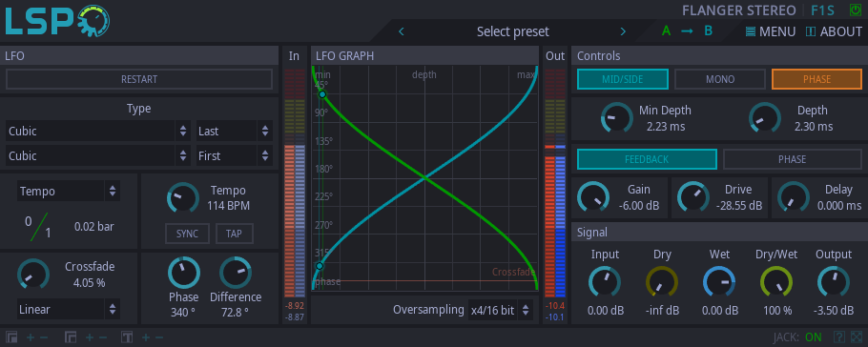Click the green power bypass icon

[x=856, y=10]
